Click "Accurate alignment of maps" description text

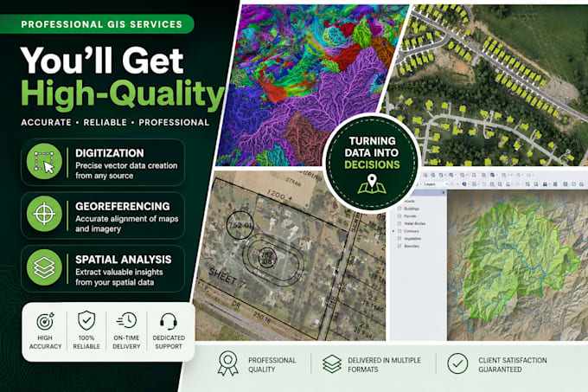tap(127, 219)
